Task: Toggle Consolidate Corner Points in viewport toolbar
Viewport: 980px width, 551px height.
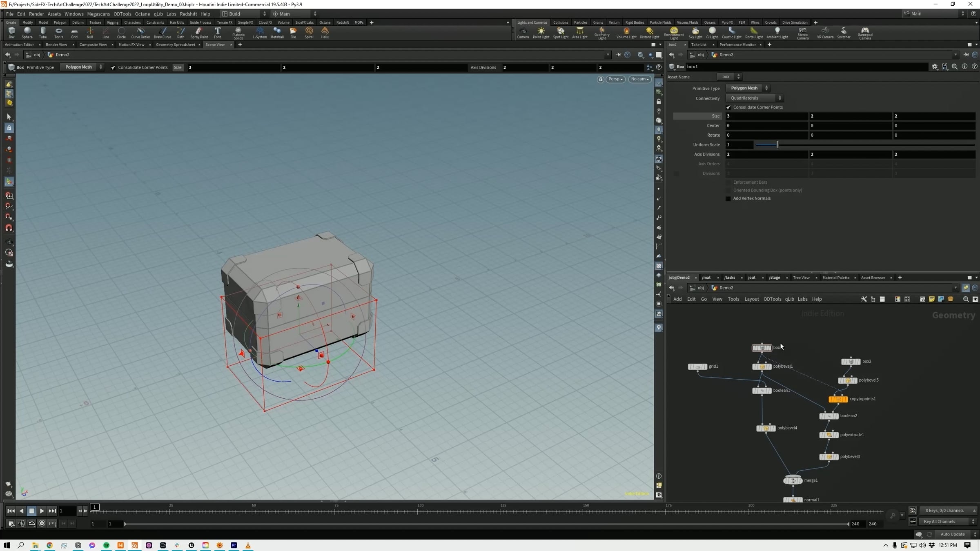Action: coord(113,67)
